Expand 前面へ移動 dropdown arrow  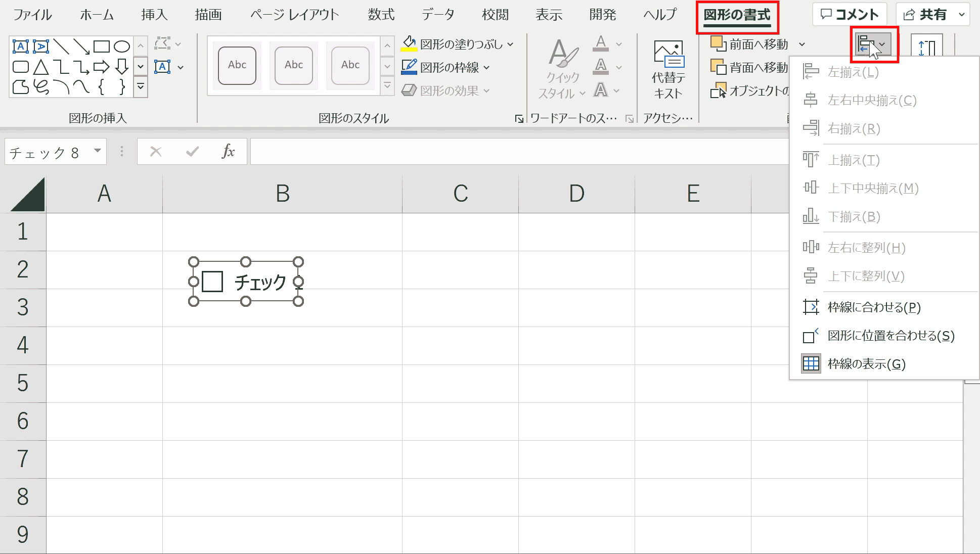tap(802, 44)
